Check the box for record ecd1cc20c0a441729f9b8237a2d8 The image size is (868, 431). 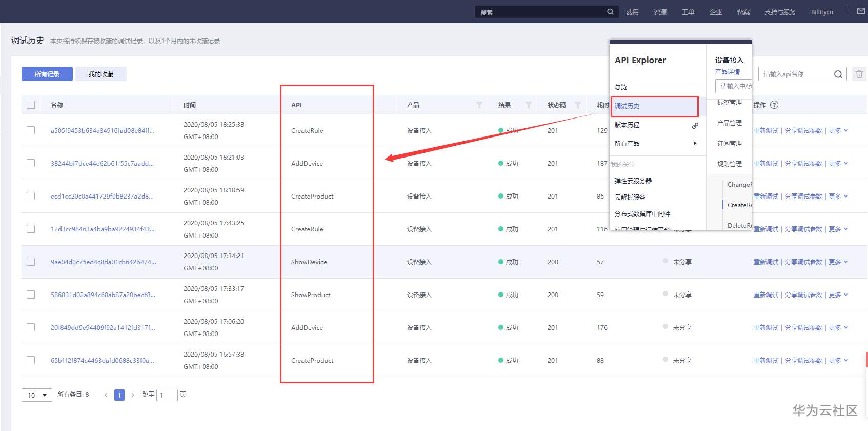point(31,196)
